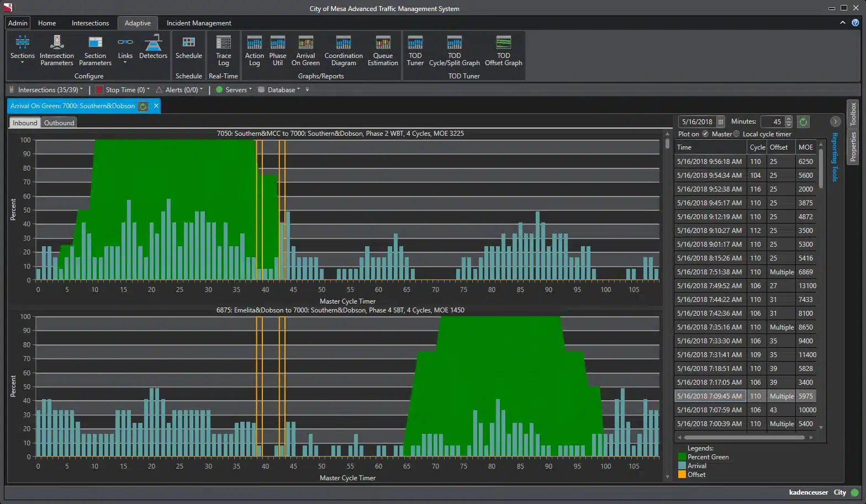Open the date picker calendar icon
The width and height of the screenshot is (866, 504).
pos(721,122)
